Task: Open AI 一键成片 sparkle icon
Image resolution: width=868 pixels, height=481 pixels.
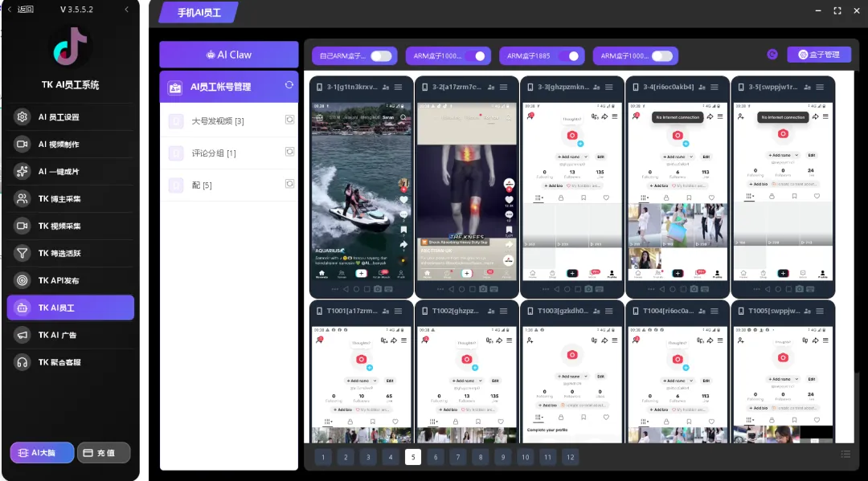Action: pos(23,171)
